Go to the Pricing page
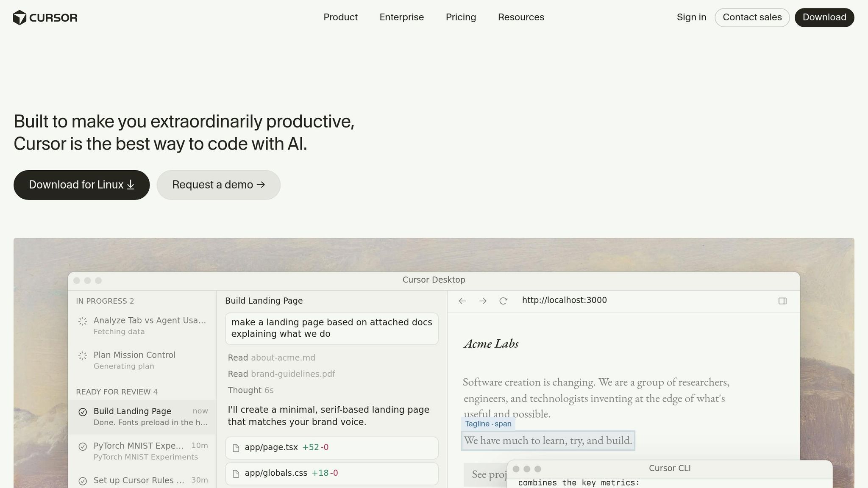 tap(461, 17)
